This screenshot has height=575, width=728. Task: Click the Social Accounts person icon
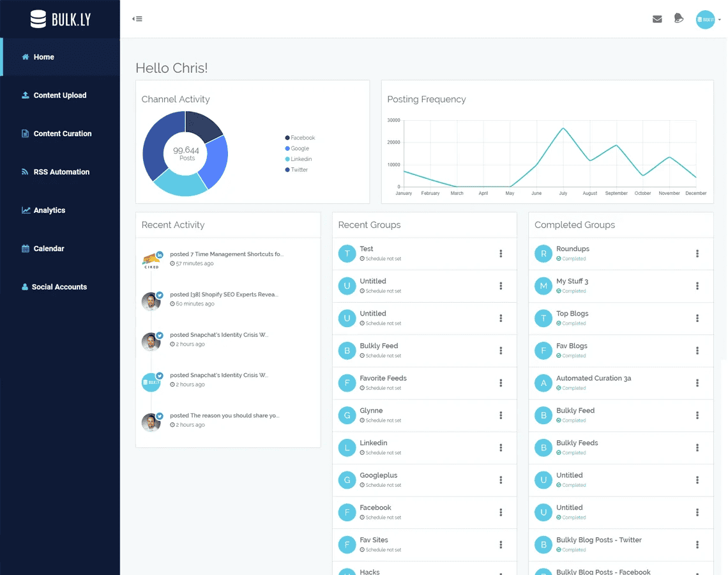(25, 287)
